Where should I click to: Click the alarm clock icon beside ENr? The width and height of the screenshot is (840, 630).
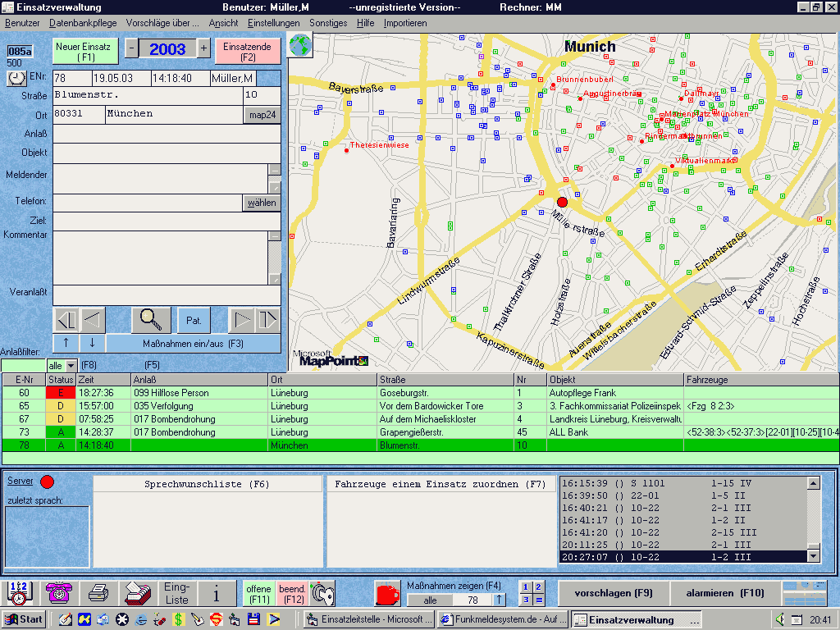click(16, 78)
